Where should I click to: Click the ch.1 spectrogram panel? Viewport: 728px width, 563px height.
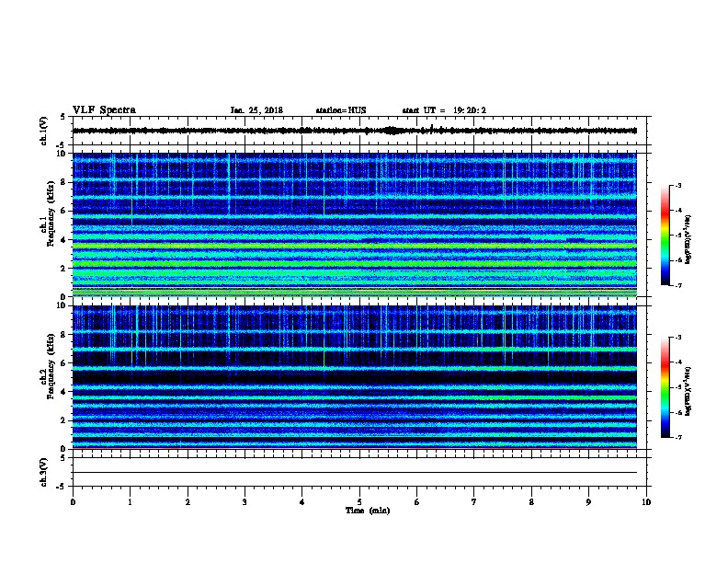pyautogui.click(x=355, y=224)
